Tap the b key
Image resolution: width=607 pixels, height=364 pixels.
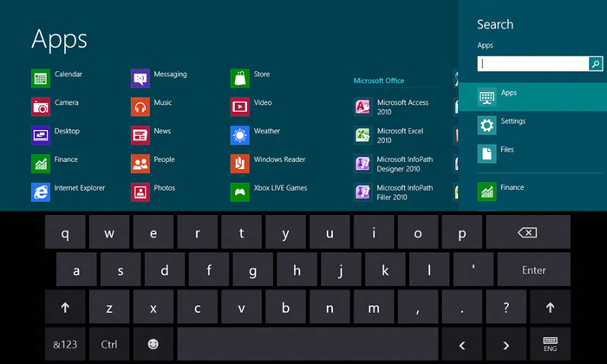click(x=285, y=307)
